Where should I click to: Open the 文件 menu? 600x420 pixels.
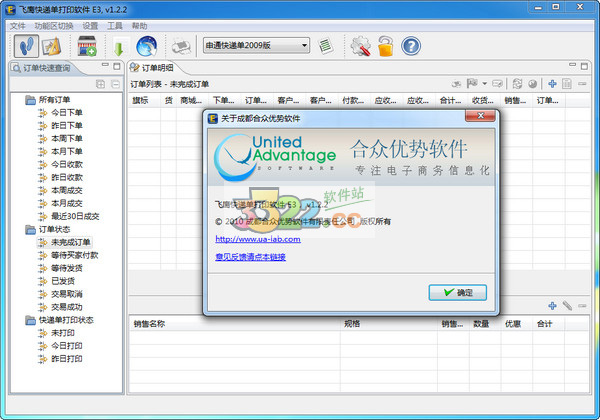click(17, 26)
